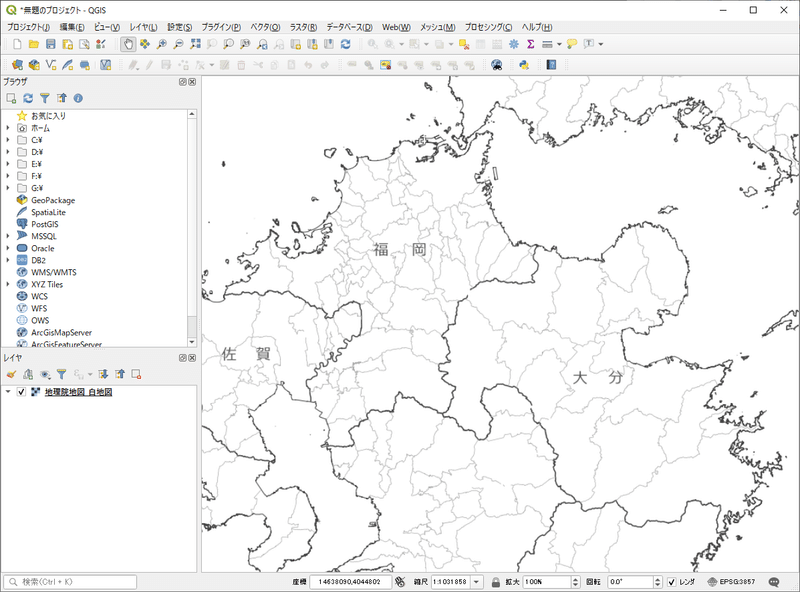
Task: Open the Data Source Manager icon
Action: point(17,65)
